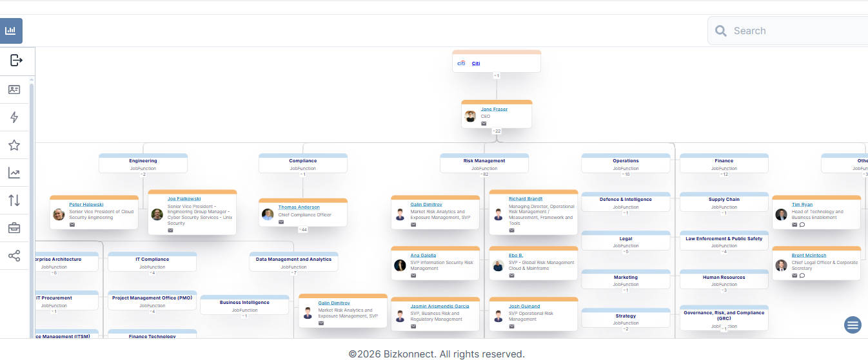Image resolution: width=868 pixels, height=360 pixels.
Task: Collapse Risk Management's 82 count
Action: point(484,175)
